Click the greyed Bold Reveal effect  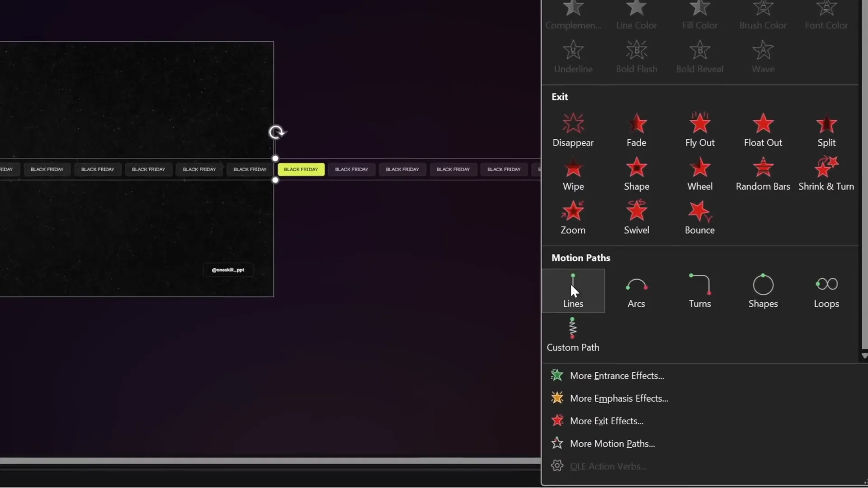pyautogui.click(x=699, y=57)
